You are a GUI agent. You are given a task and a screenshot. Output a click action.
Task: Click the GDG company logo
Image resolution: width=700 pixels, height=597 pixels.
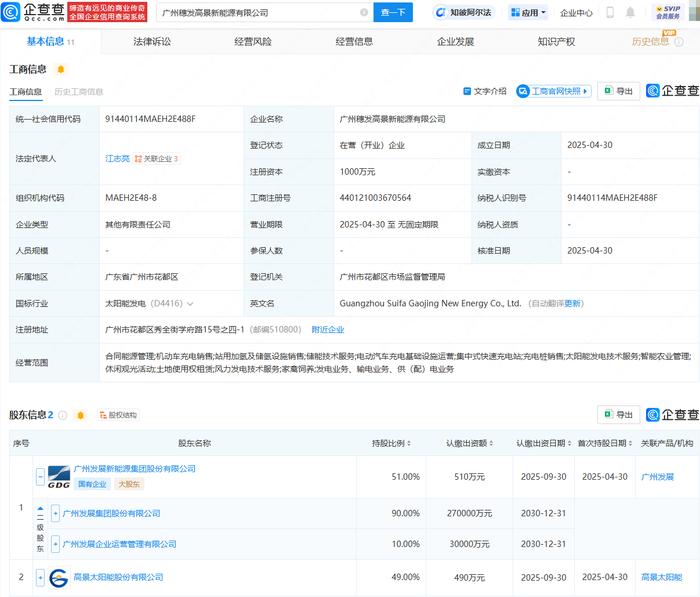pos(59,476)
